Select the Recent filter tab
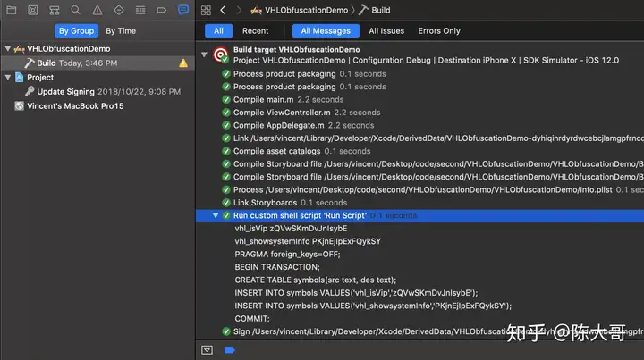644x360 pixels. coord(255,30)
